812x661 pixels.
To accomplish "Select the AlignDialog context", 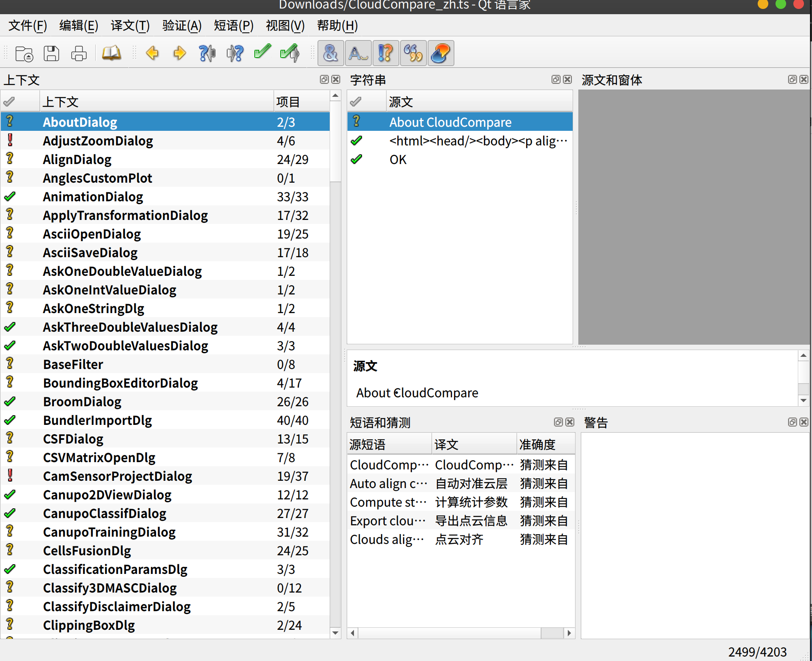I will pos(165,160).
